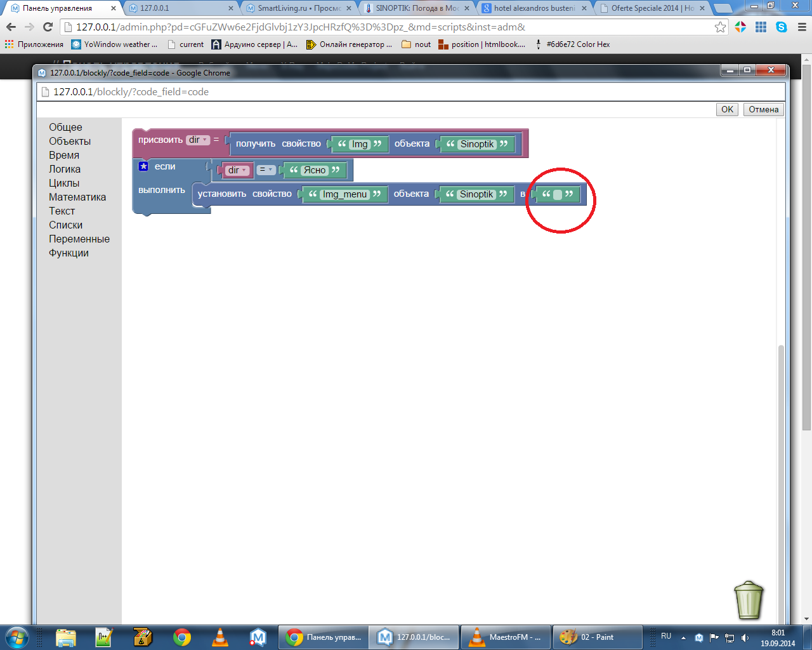
Task: Open Action Center flag icon in the tray
Action: (x=714, y=637)
